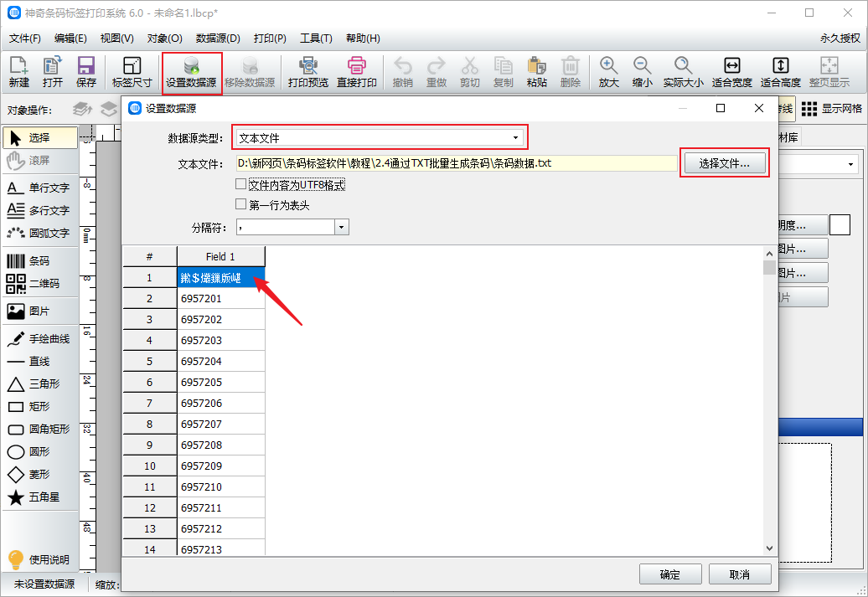The width and height of the screenshot is (868, 597).
Task: Click the 选择文件... button
Action: pos(724,163)
